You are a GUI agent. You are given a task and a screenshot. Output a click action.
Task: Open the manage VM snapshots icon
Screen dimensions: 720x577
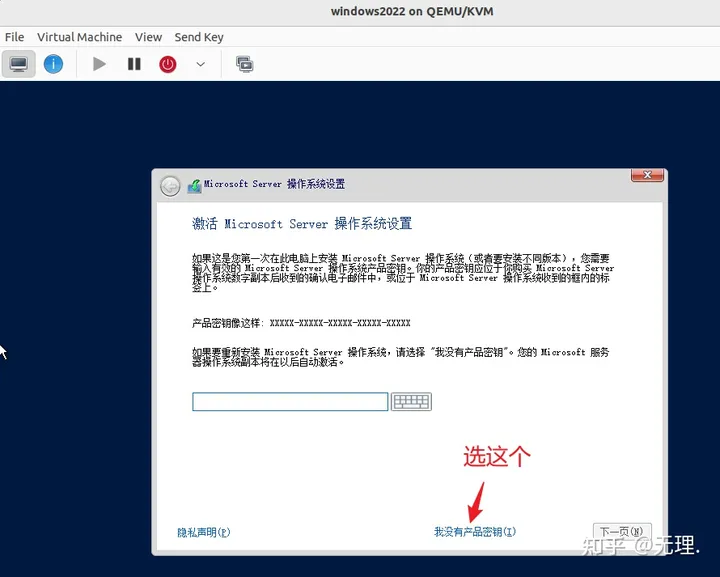[x=244, y=64]
